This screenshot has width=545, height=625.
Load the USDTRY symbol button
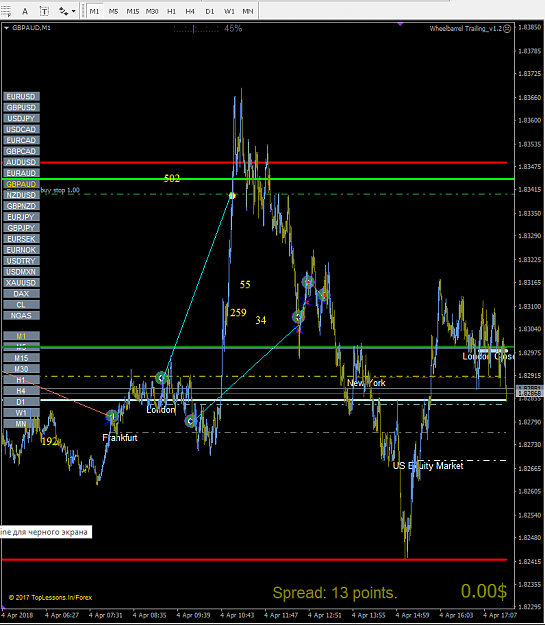coord(21,261)
